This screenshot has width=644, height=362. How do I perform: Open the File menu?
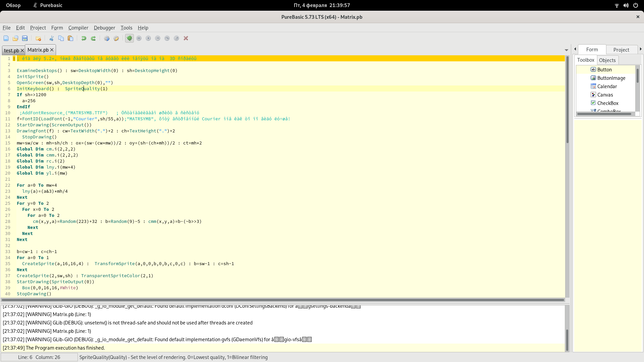(7, 28)
